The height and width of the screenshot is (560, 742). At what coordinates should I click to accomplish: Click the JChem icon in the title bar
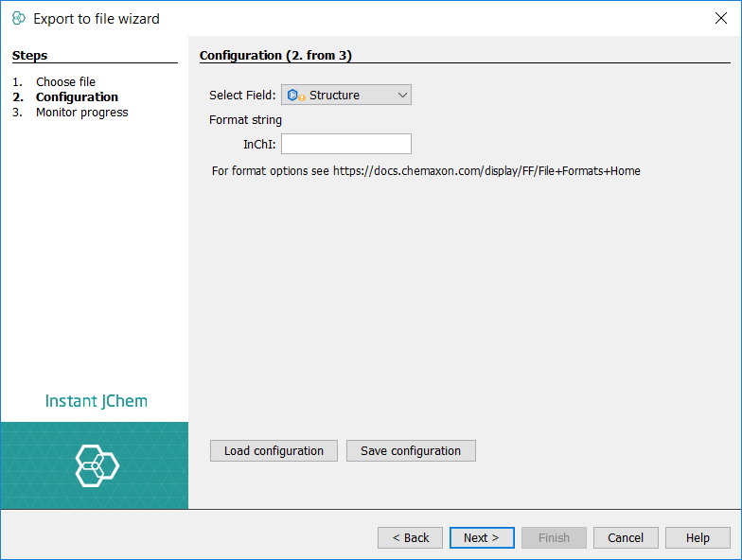(x=18, y=18)
